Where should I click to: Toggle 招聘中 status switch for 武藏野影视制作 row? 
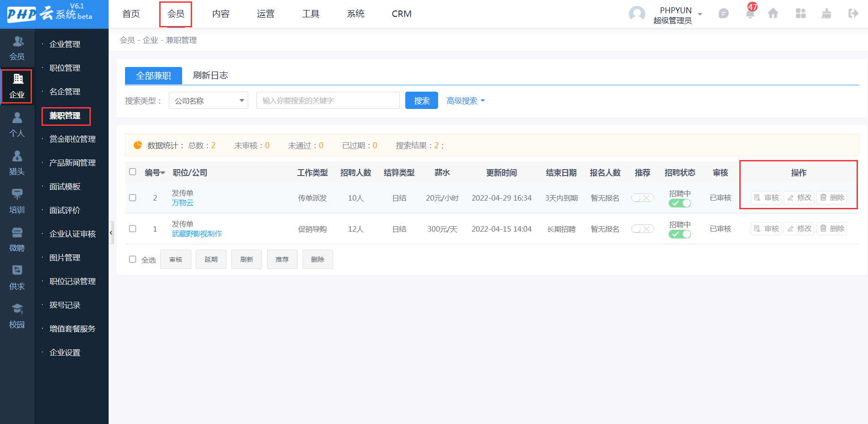point(680,234)
